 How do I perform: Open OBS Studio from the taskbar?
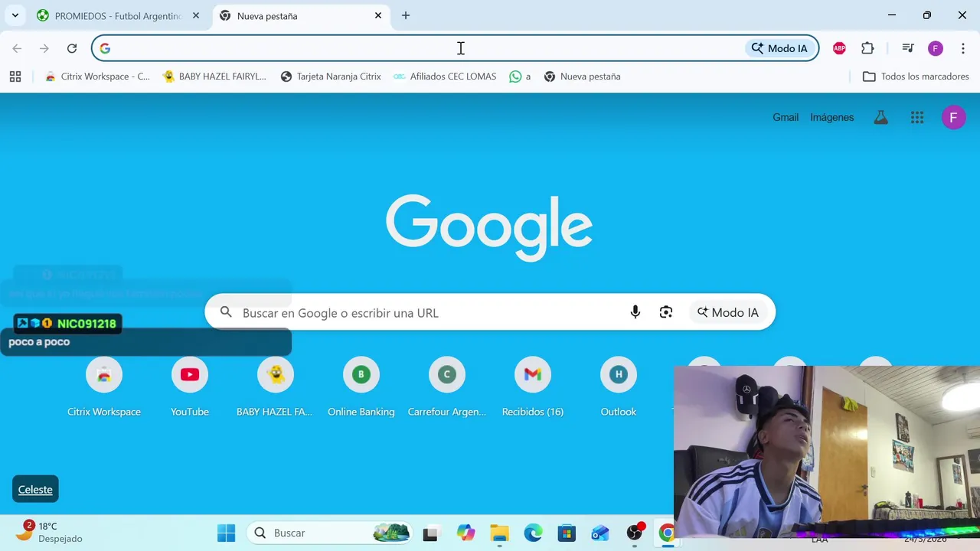pyautogui.click(x=635, y=533)
